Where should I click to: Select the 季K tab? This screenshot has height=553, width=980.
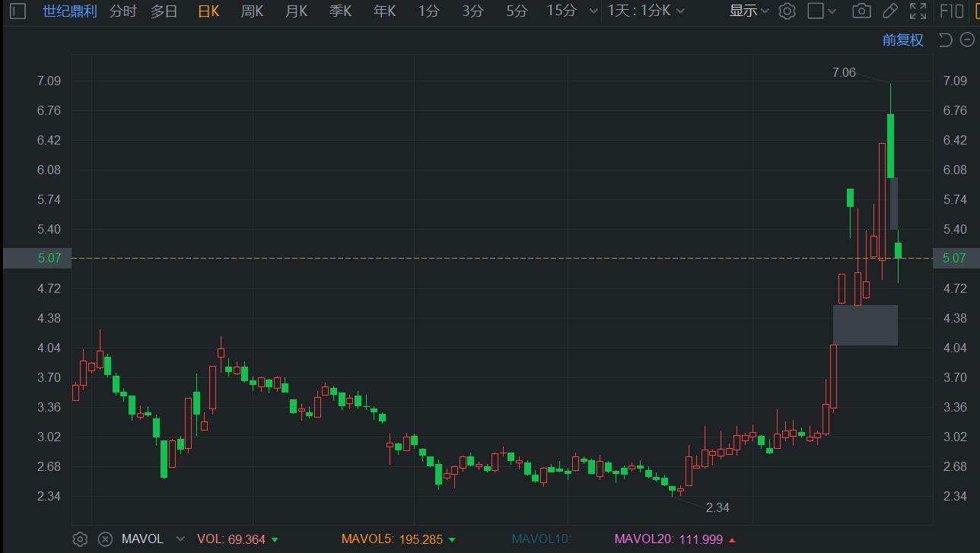340,11
